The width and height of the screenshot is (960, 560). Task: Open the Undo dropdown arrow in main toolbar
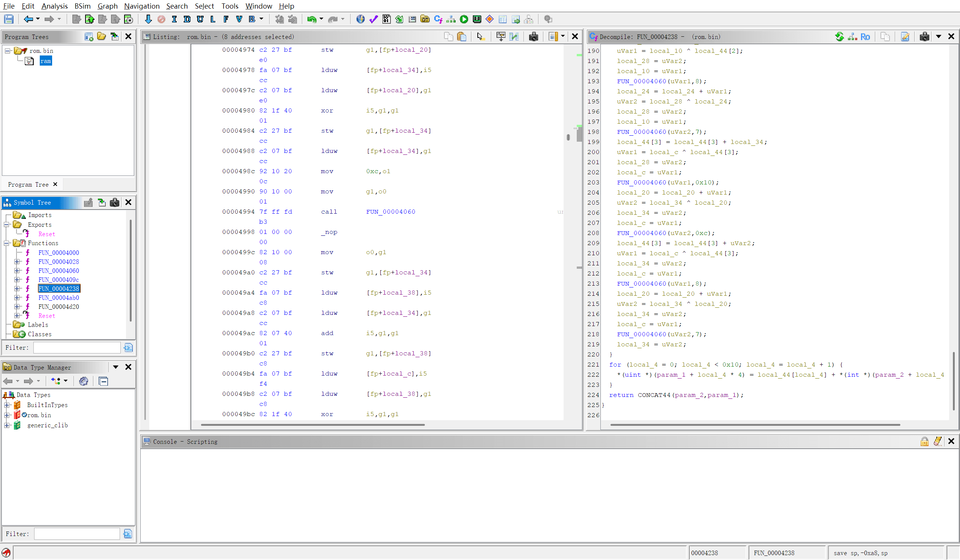(x=321, y=19)
